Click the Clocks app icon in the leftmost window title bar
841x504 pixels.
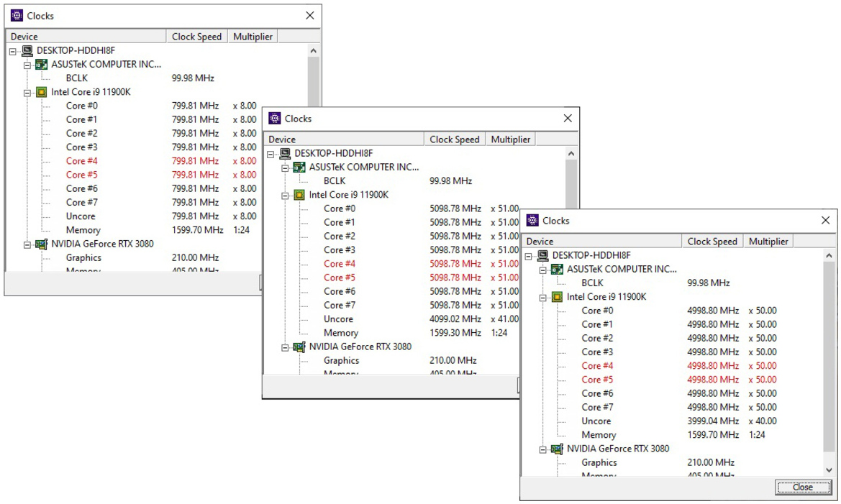click(x=17, y=16)
